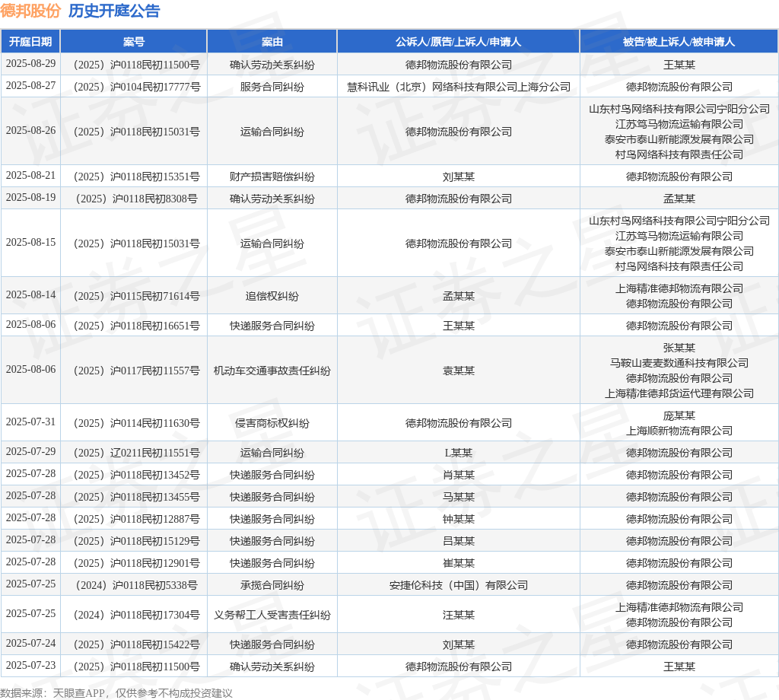The width and height of the screenshot is (779, 700).
Task: Select the date 2025-08-19
Action: tap(30, 198)
